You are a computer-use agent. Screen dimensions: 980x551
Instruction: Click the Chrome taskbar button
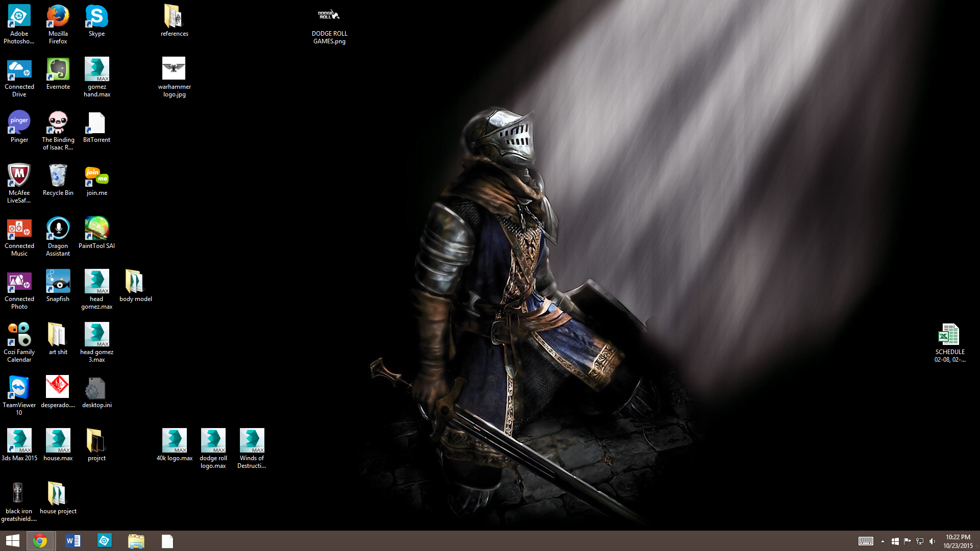click(40, 541)
